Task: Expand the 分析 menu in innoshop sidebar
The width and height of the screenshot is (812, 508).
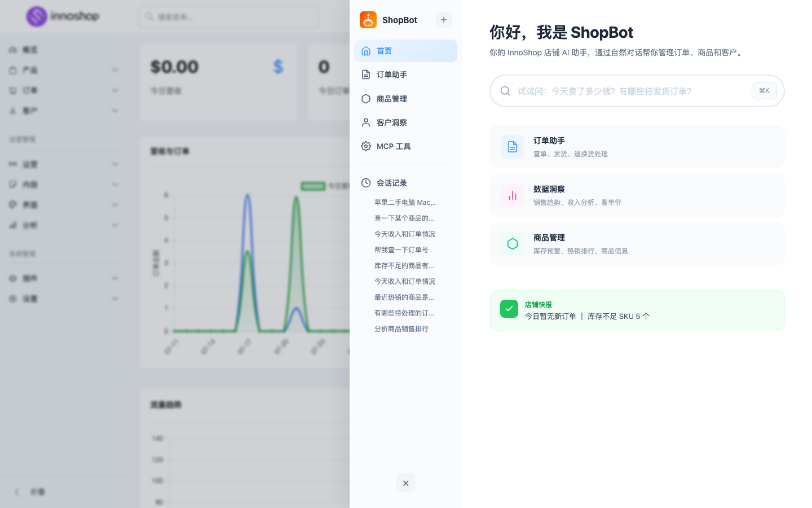Action: point(64,225)
